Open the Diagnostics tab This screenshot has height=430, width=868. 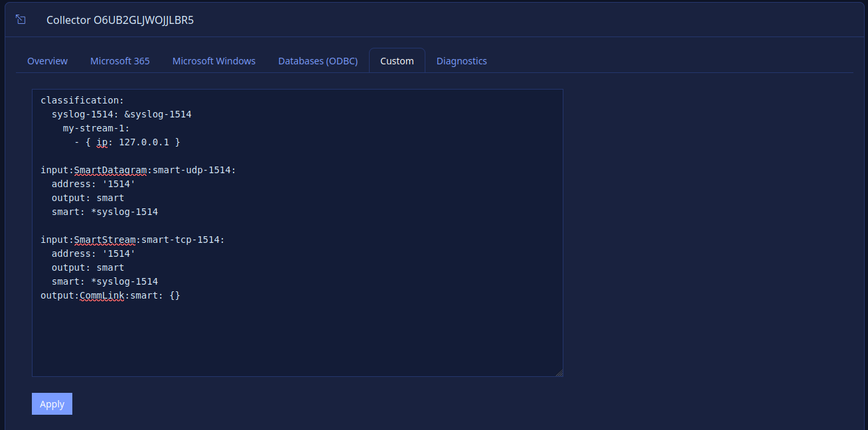461,61
